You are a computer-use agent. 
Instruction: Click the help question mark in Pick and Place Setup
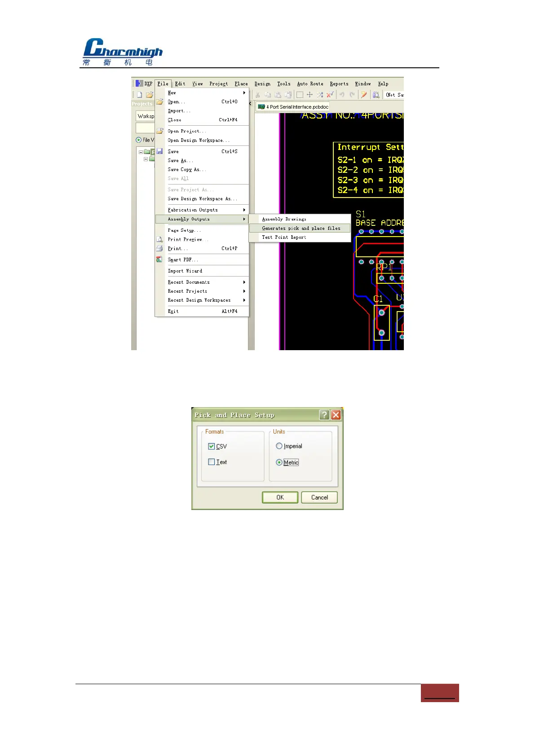coord(324,415)
